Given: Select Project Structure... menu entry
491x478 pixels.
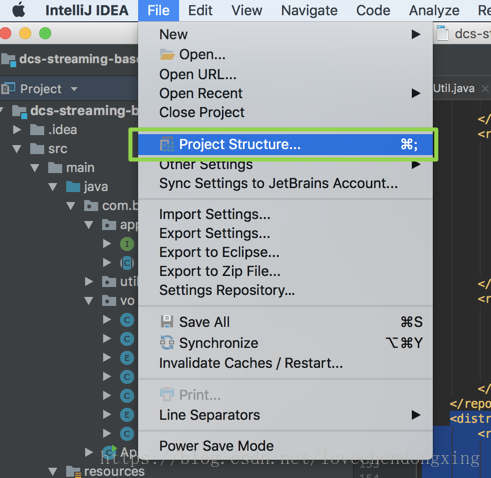Looking at the screenshot, I should coord(285,144).
